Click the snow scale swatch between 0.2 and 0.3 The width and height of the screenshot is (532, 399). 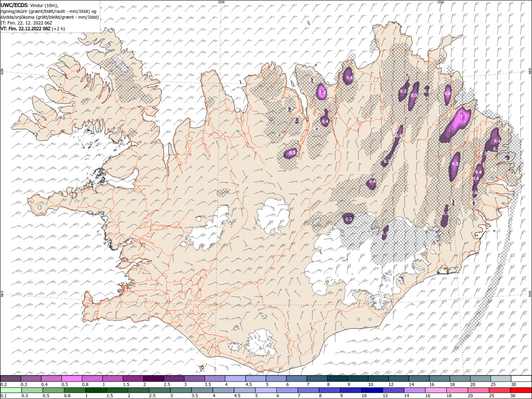pos(11,379)
